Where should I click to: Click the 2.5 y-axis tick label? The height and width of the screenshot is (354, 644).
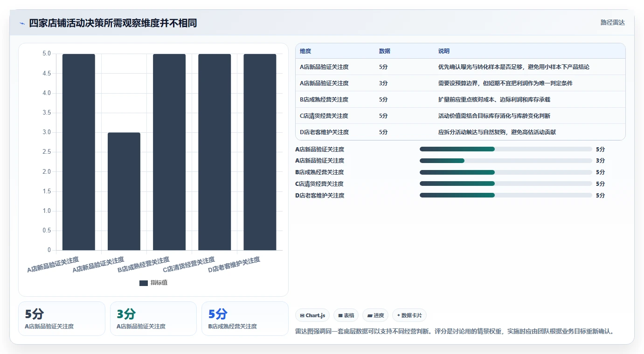click(x=47, y=152)
